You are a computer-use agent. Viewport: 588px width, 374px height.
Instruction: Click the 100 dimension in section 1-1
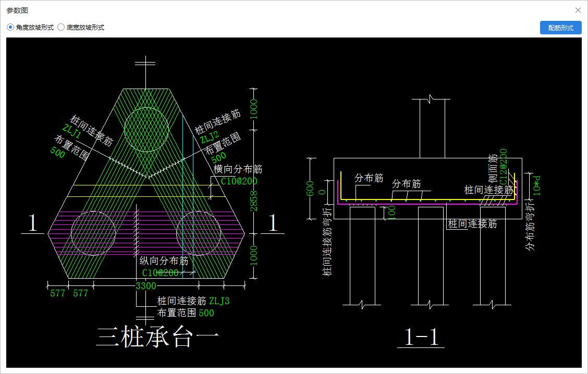tap(391, 213)
